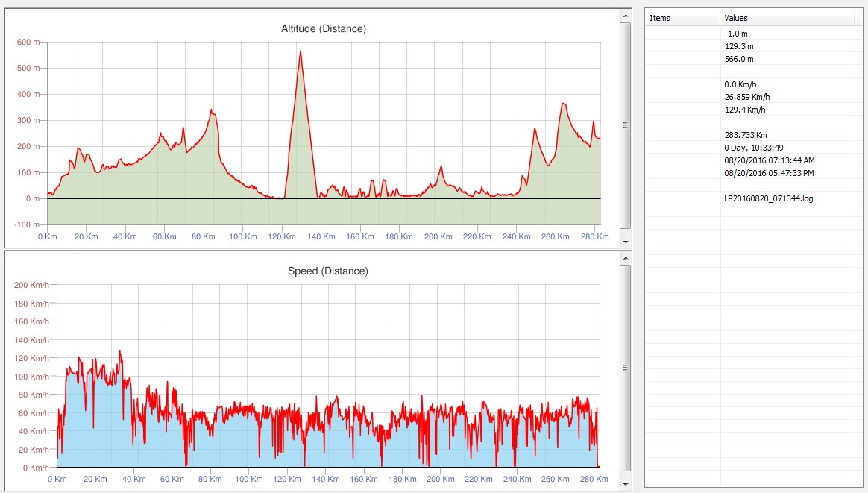Select the 0 Day, 10:33:49 duration row

753,148
